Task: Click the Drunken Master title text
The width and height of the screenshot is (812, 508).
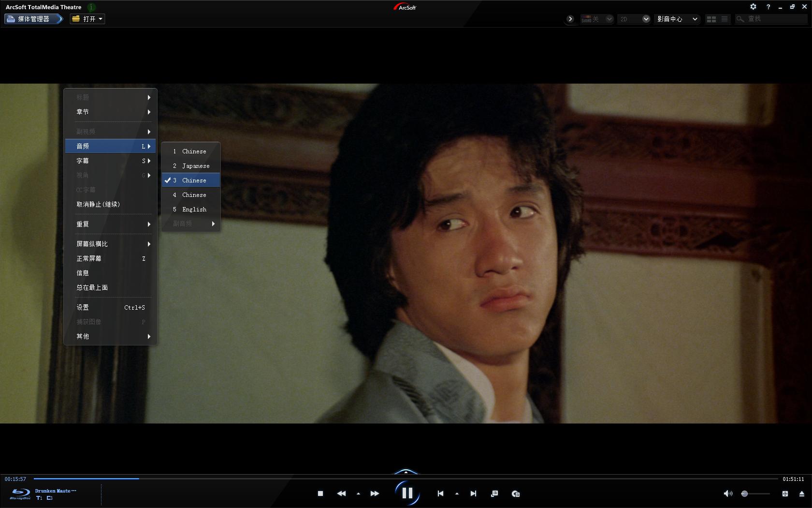Action: pos(55,491)
